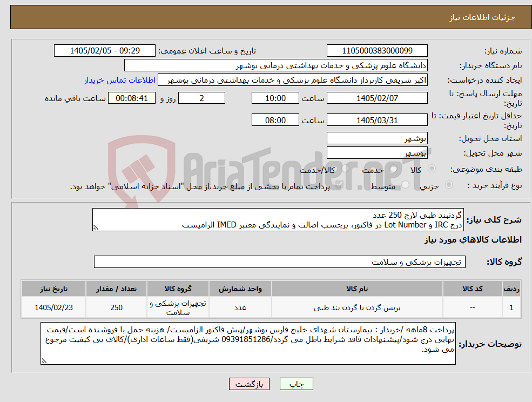Select the متوسط purchase type radio

(405, 185)
